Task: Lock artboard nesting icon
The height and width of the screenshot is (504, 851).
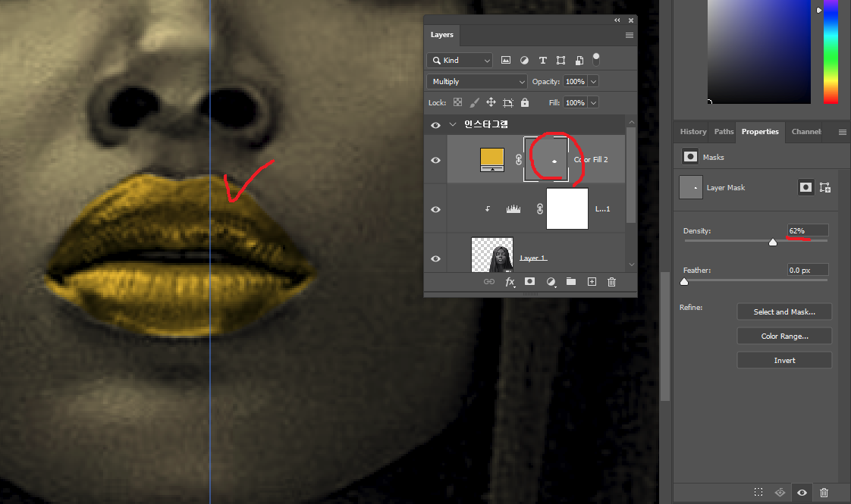Action: [x=508, y=102]
